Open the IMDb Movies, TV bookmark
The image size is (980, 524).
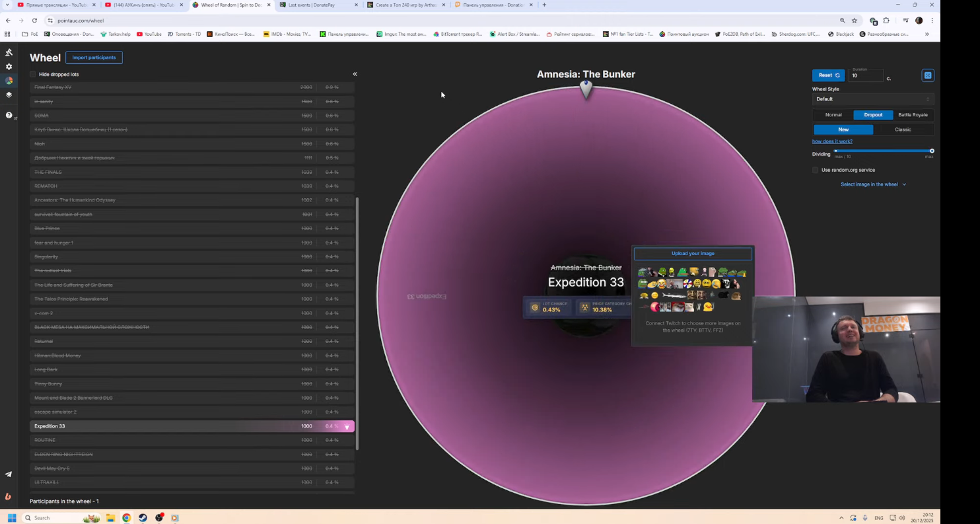tap(287, 34)
